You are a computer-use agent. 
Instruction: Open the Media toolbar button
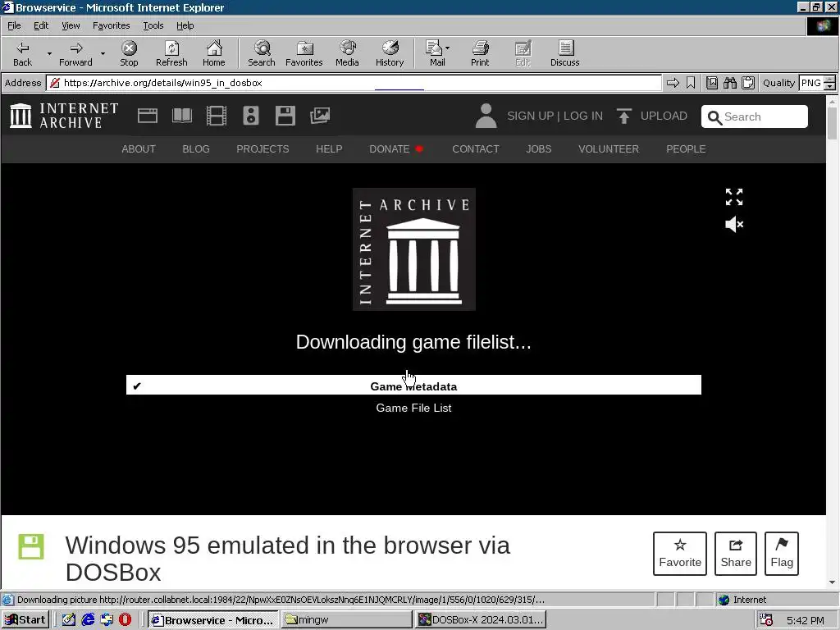(x=347, y=54)
